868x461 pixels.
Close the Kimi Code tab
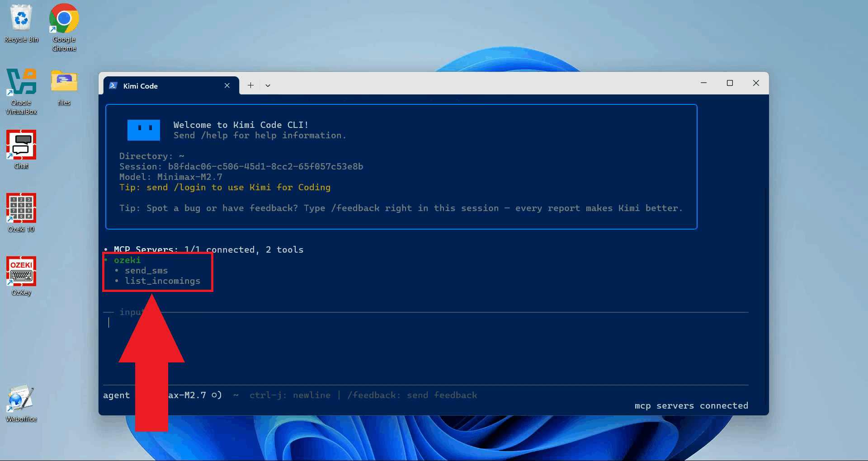(227, 86)
